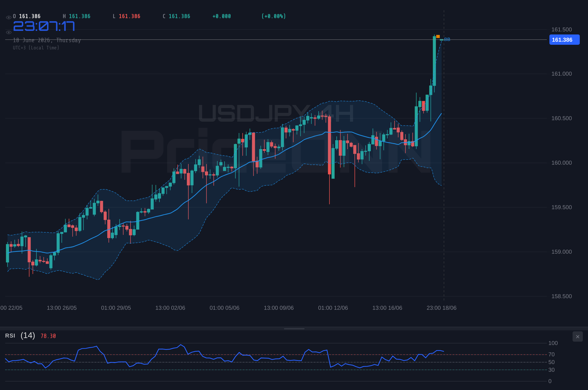Click the +0.000 change value
Image resolution: width=588 pixels, height=390 pixels.
[222, 16]
